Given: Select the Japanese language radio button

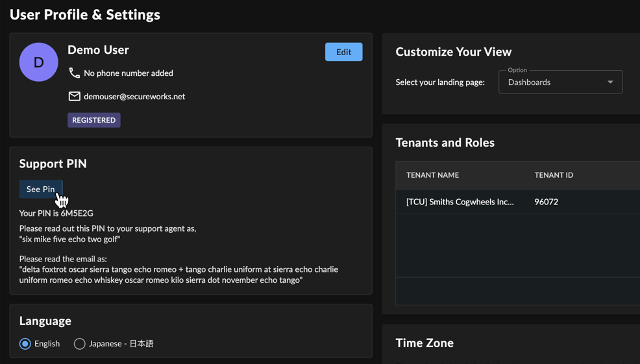Looking at the screenshot, I should pos(80,344).
